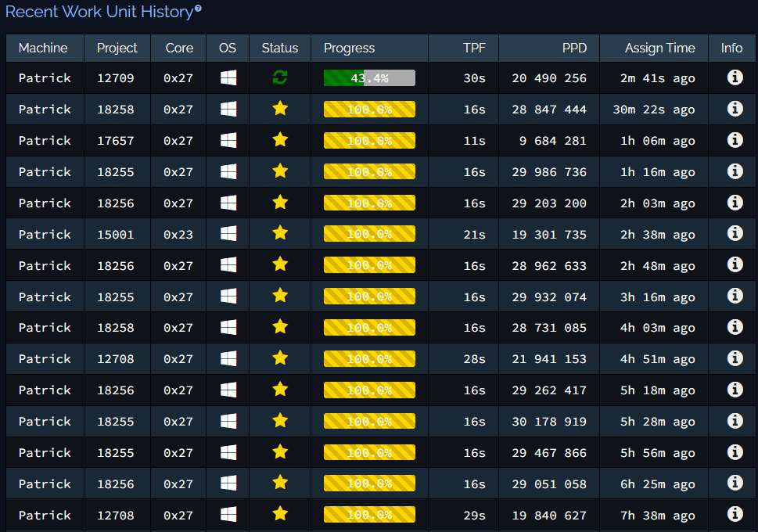The image size is (758, 532).
Task: Click the project number 12709
Action: (116, 78)
